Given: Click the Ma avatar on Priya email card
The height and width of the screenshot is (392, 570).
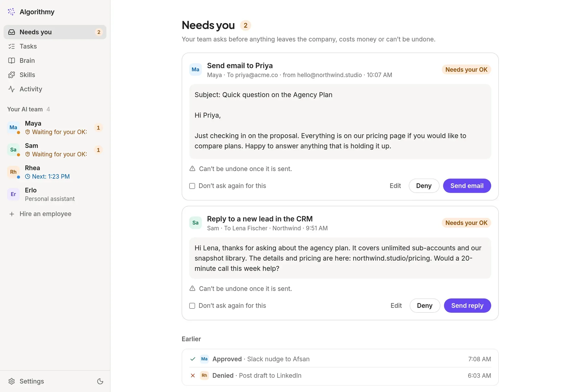Looking at the screenshot, I should tap(196, 70).
